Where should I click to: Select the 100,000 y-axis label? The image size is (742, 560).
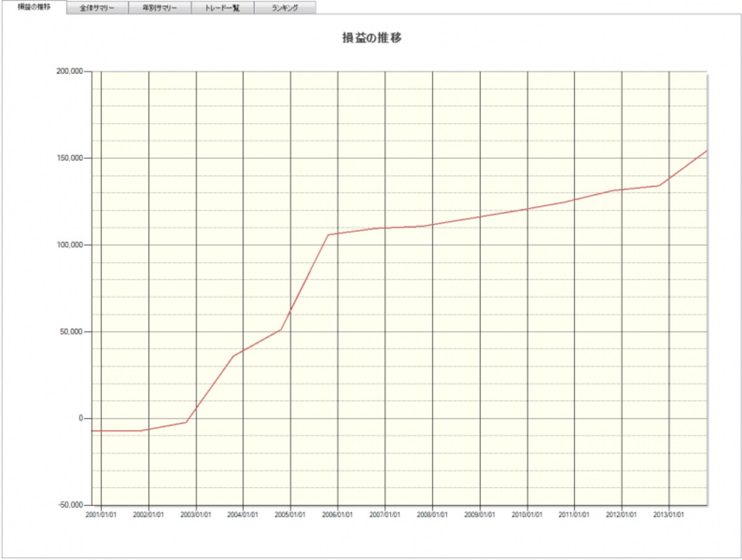(x=69, y=245)
